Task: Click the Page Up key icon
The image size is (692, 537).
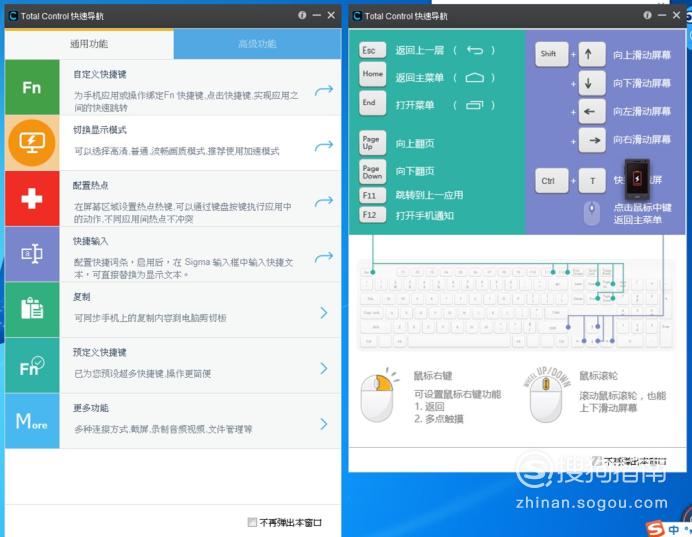Action: pos(372,143)
